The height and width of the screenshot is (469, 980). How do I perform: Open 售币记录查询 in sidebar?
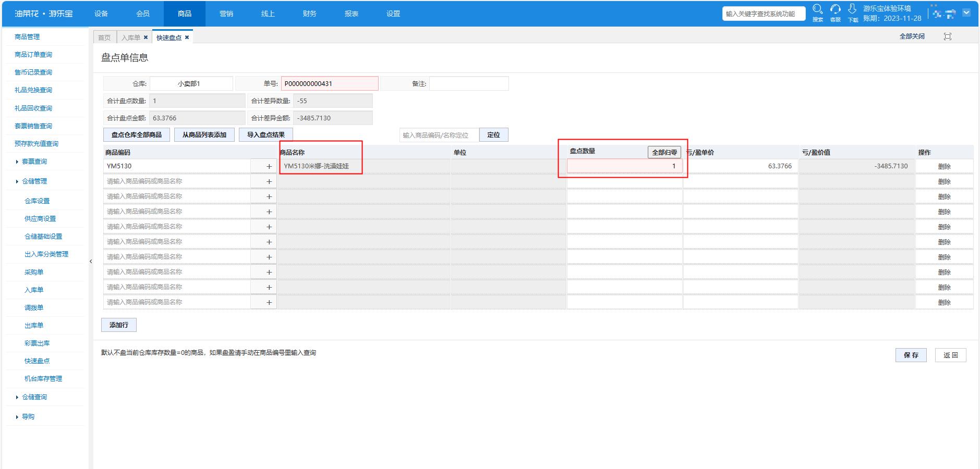pos(33,72)
